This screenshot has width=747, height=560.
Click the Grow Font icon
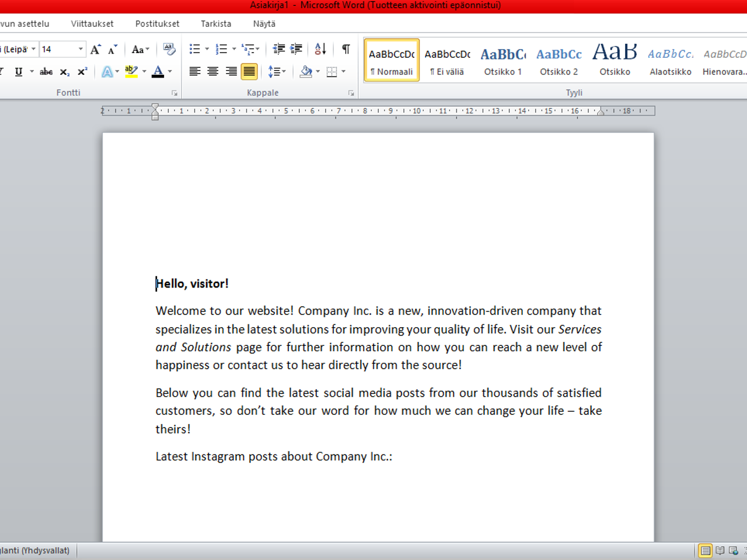95,50
